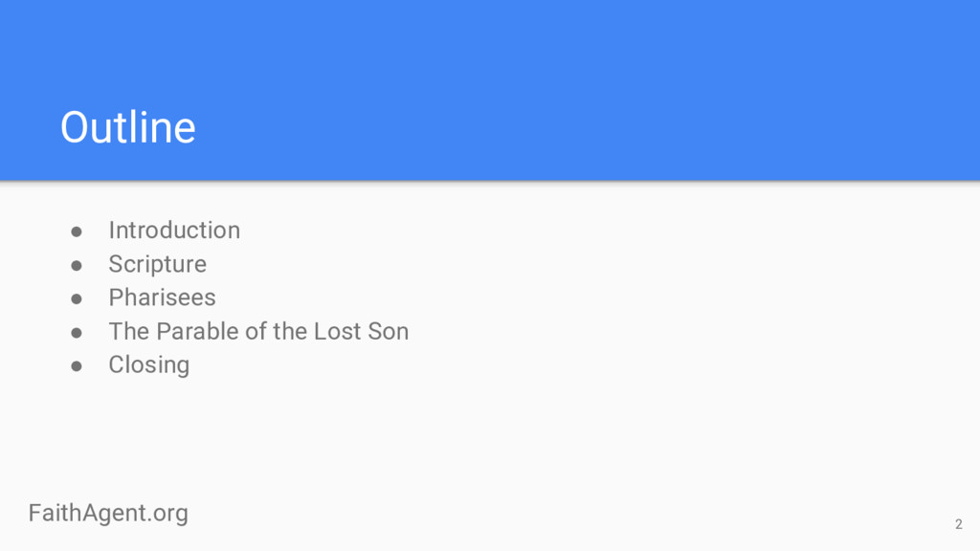Select the Introduction bullet item
Image resolution: width=980 pixels, height=551 pixels.
[x=174, y=231]
